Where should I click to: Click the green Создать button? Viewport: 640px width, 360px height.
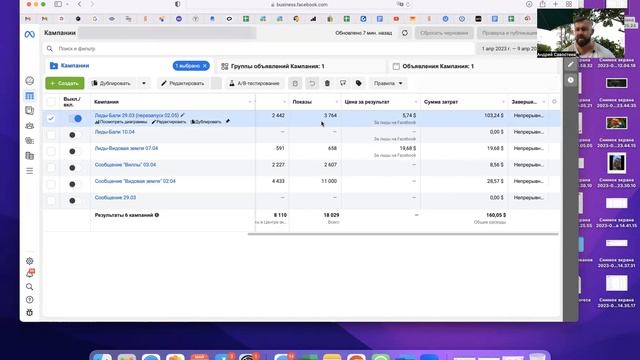coord(64,83)
